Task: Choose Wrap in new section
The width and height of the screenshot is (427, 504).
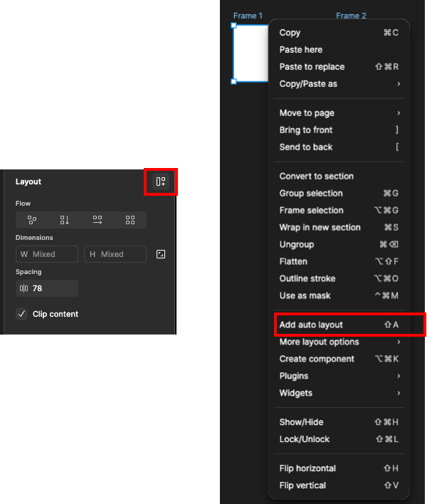Action: point(339,227)
